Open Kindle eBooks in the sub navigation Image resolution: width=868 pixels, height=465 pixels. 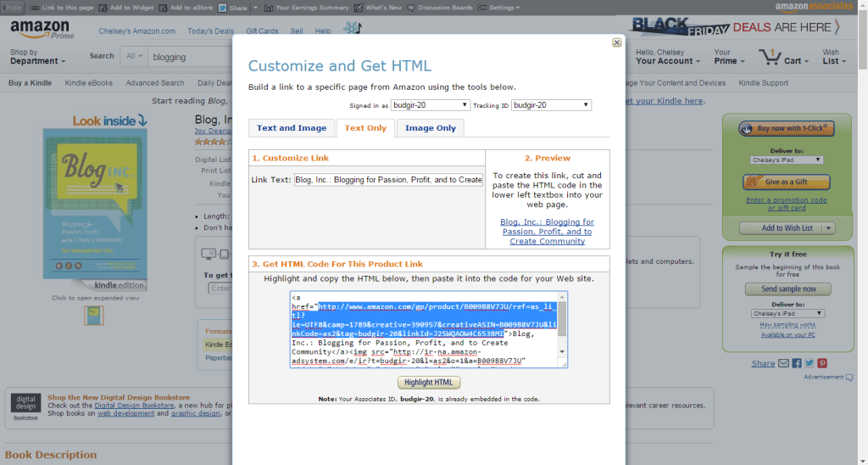click(88, 83)
